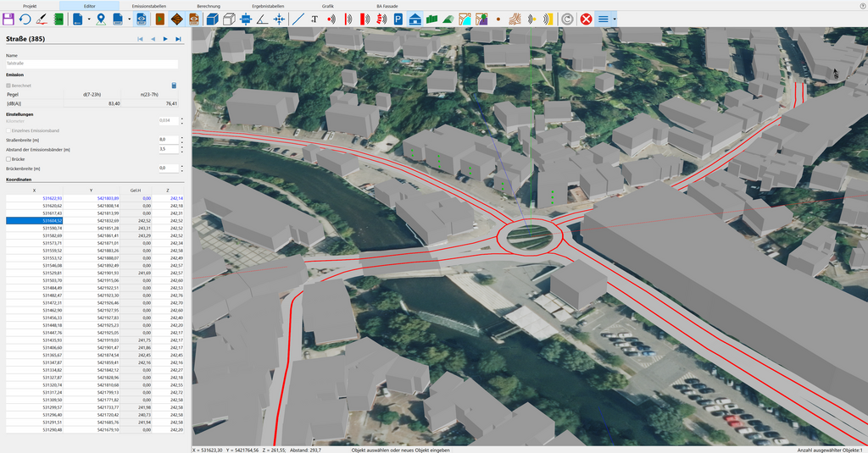Select the blue parking lot tool
This screenshot has width=868, height=453.
pos(397,19)
